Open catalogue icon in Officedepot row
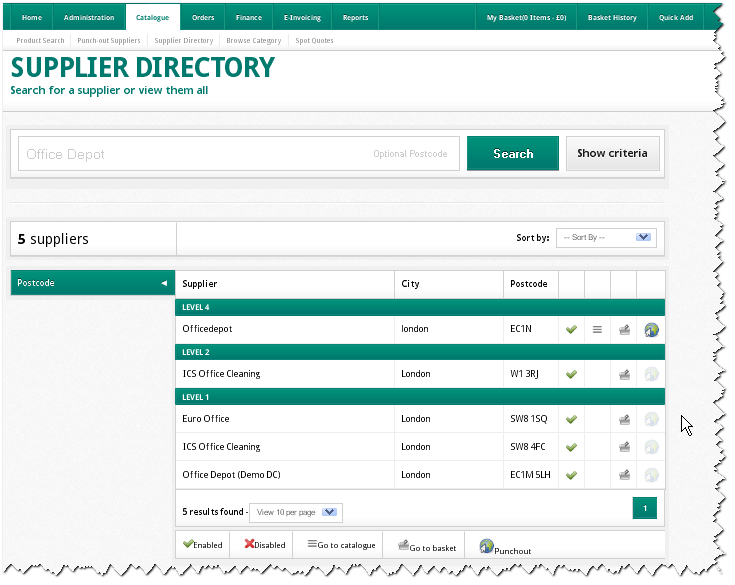The width and height of the screenshot is (735, 585). click(597, 329)
